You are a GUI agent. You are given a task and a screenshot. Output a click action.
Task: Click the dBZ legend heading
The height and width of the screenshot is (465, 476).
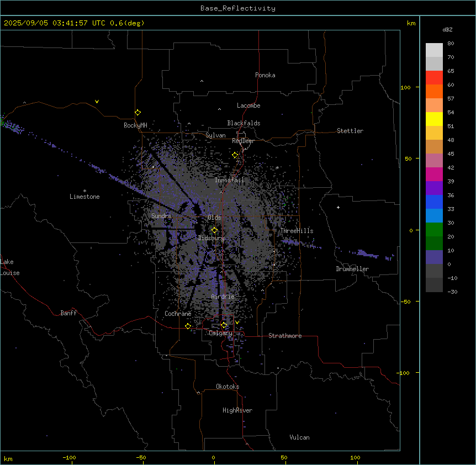447,29
